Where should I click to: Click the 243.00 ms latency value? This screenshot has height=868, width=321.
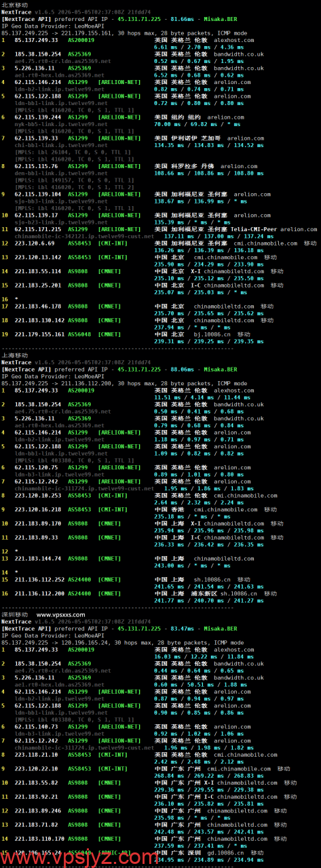pyautogui.click(x=167, y=565)
